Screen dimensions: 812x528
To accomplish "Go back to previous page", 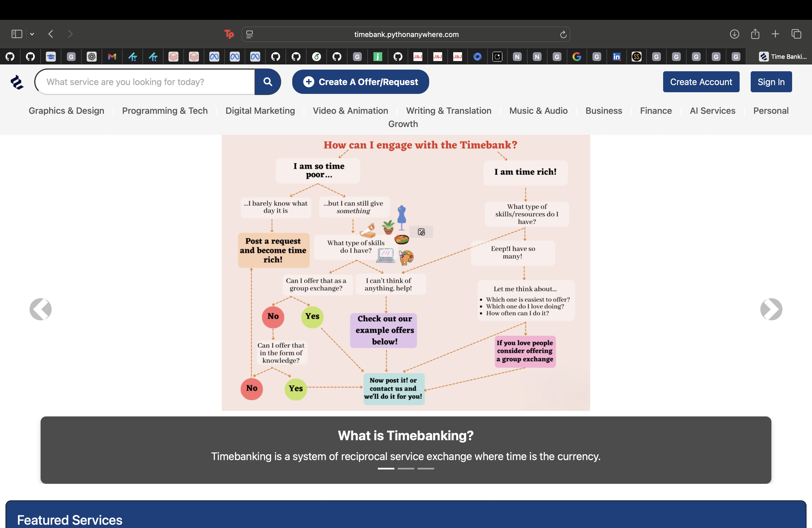I will (51, 34).
